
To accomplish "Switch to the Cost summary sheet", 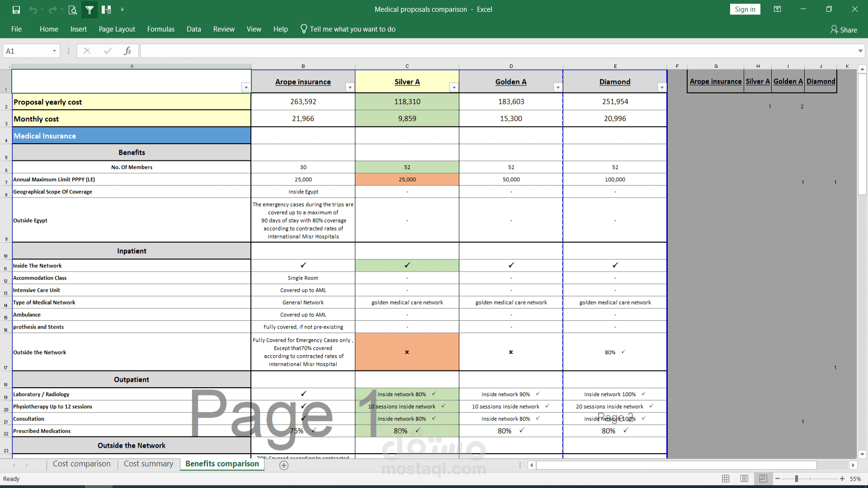I will [148, 464].
